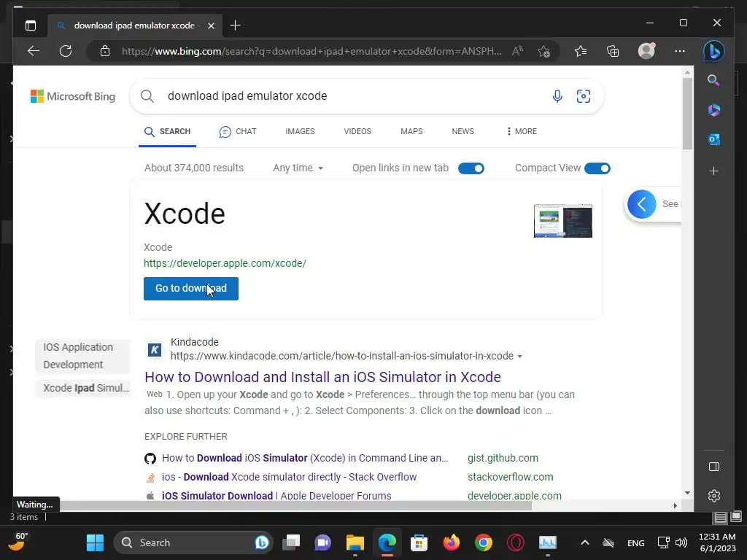Go back using the browser back arrow
The width and height of the screenshot is (747, 560).
(x=34, y=51)
